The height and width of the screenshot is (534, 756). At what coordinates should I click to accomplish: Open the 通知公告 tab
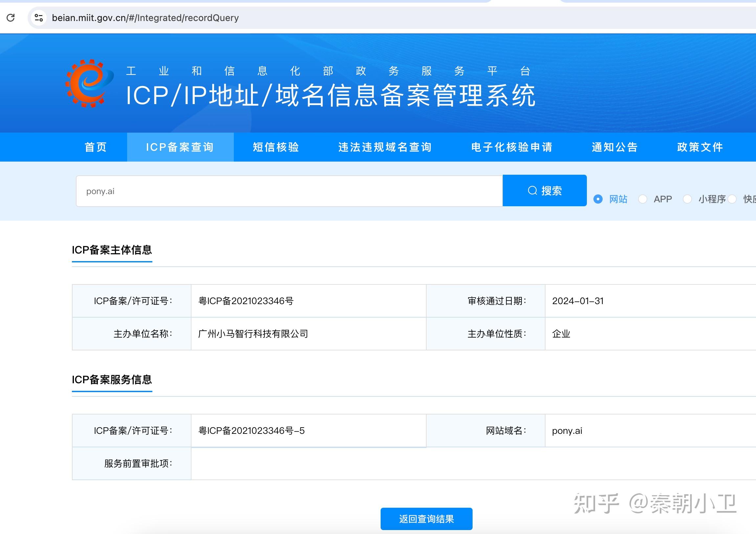(x=615, y=147)
